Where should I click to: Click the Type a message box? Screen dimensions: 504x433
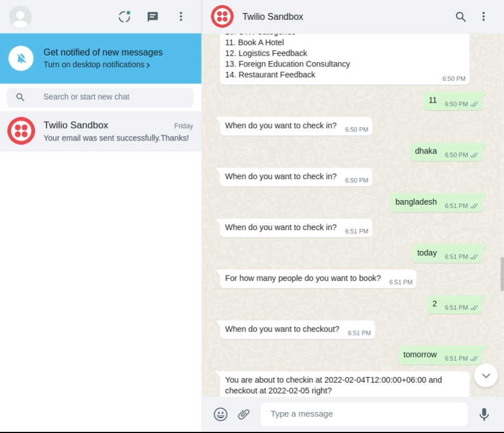pos(364,414)
